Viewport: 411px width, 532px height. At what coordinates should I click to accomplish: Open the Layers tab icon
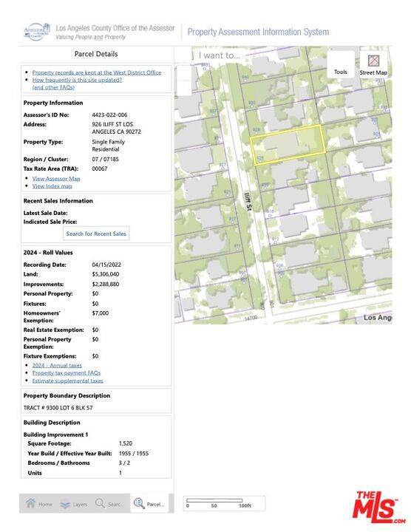click(65, 504)
